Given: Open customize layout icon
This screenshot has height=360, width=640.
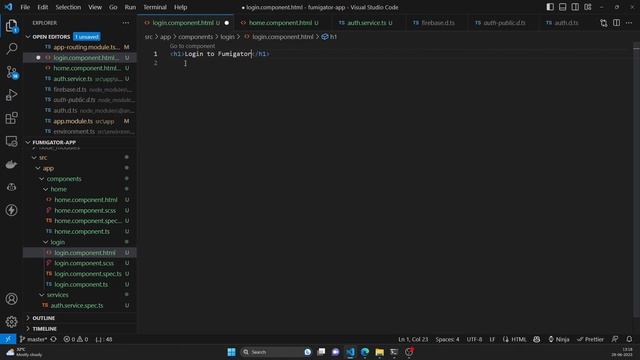Looking at the screenshot, I should click(x=588, y=7).
